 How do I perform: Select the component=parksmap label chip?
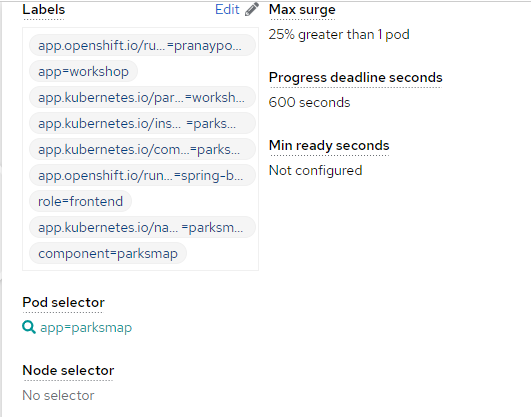tap(108, 253)
